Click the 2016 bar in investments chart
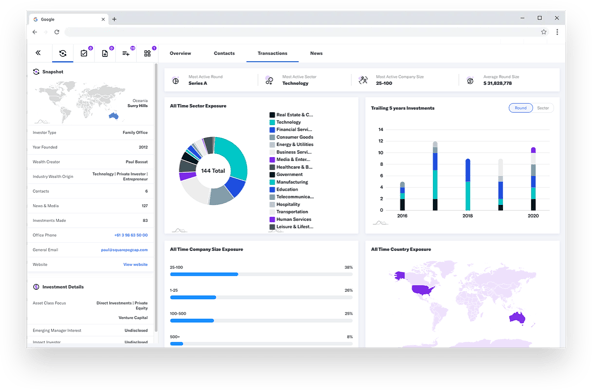The image size is (592, 390). coord(402,196)
